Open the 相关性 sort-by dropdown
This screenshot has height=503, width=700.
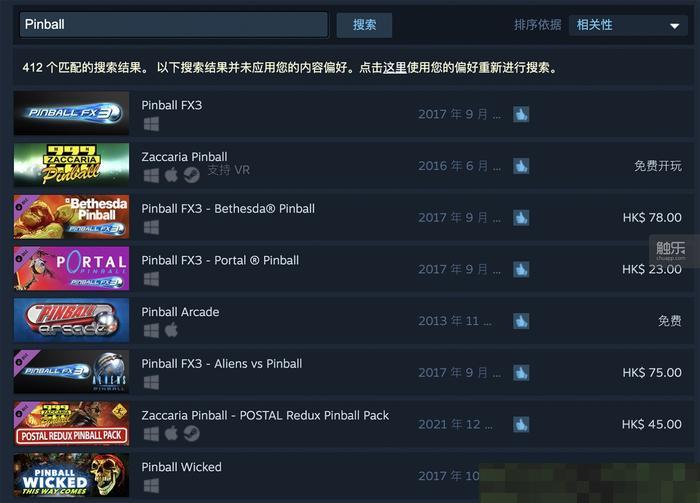pyautogui.click(x=628, y=25)
